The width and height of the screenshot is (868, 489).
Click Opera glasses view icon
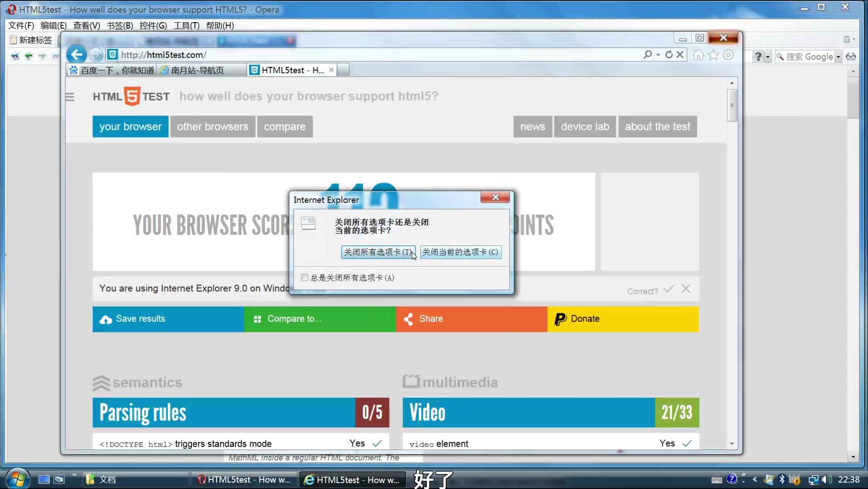click(x=851, y=57)
